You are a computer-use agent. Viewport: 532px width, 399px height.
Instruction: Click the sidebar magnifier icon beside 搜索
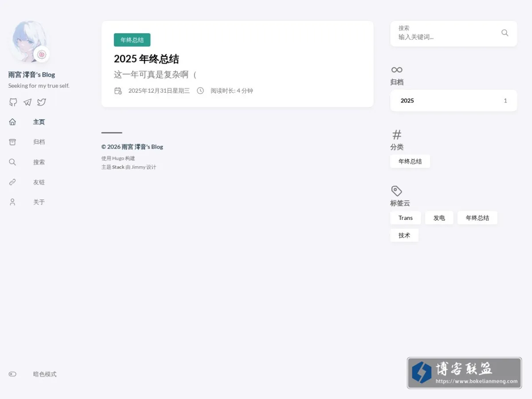[x=12, y=162]
